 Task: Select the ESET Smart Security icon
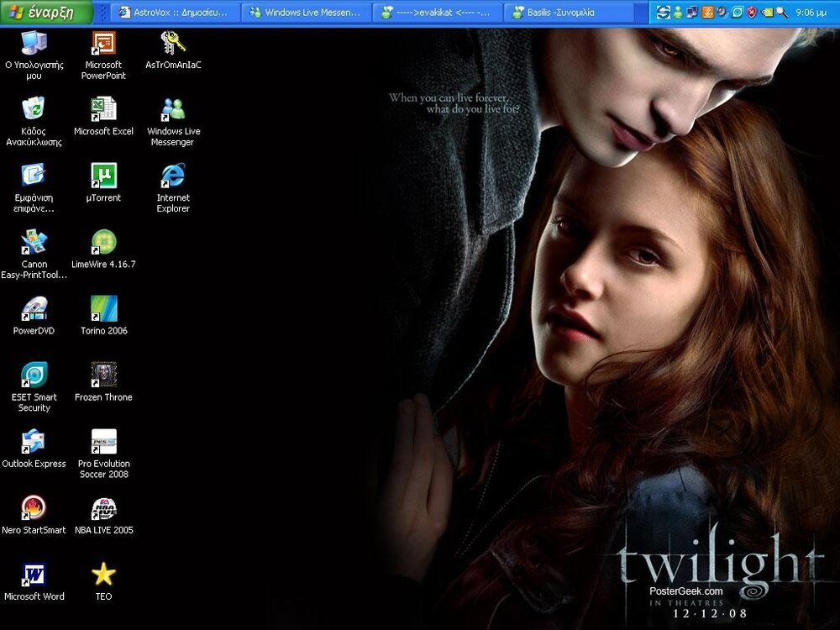tap(34, 375)
